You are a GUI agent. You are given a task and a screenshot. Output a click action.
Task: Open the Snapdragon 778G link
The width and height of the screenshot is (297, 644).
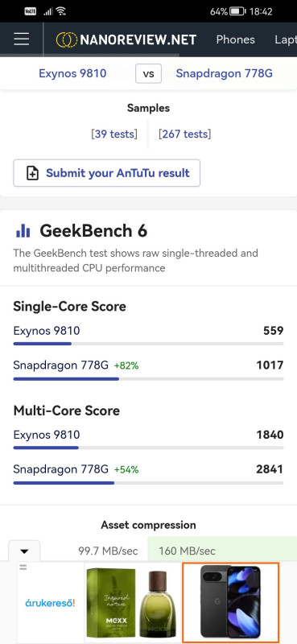(x=225, y=73)
